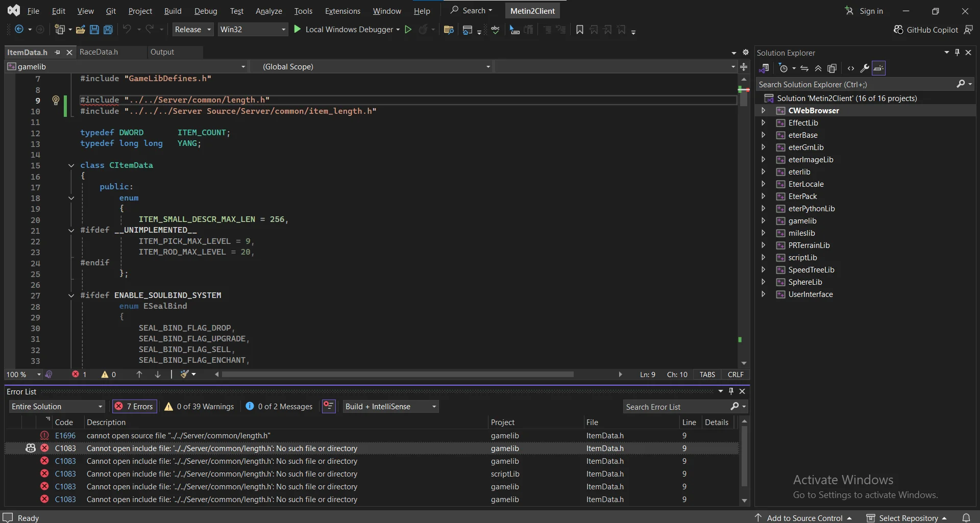Click Show All Files icon in Solution Explorer

click(832, 68)
